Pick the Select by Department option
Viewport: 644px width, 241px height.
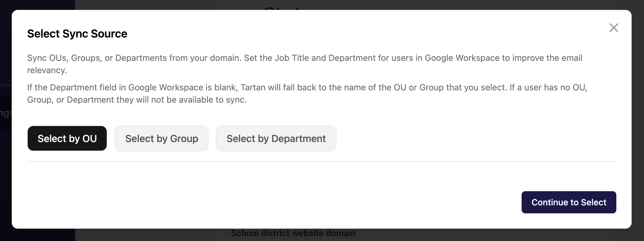pos(276,138)
